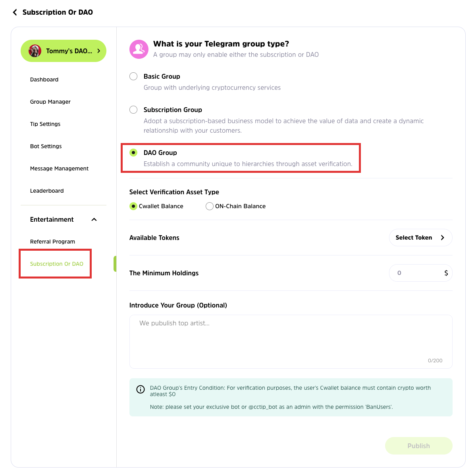Open Tommy's DAO group switcher

[x=64, y=51]
